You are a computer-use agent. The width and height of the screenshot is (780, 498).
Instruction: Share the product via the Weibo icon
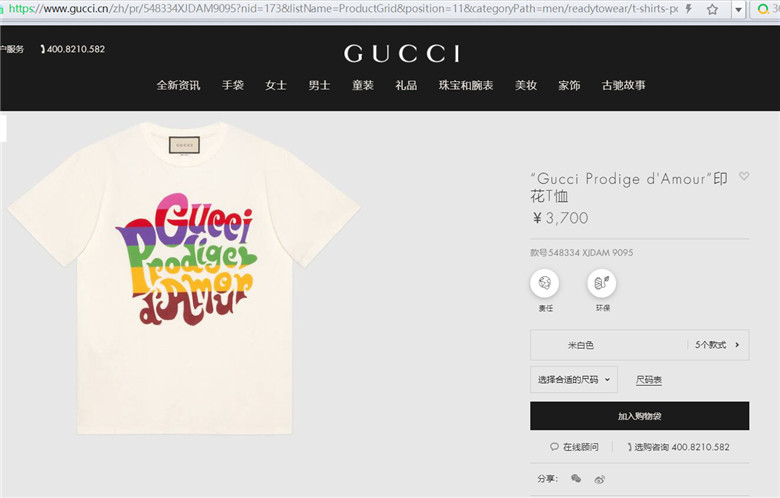click(599, 479)
